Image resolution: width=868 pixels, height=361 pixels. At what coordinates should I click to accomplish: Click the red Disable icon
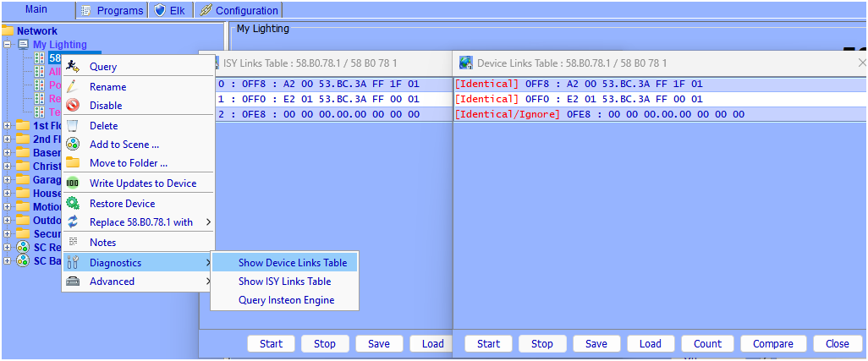pyautogui.click(x=73, y=106)
